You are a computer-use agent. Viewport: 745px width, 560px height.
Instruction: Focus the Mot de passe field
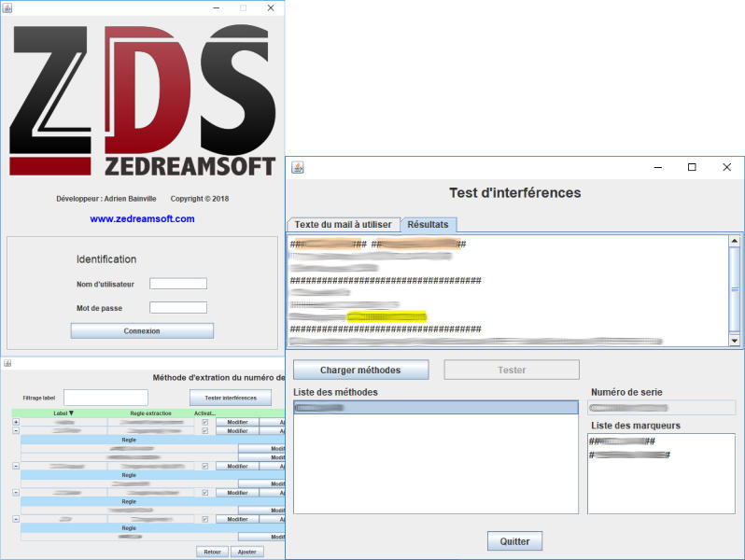point(178,308)
